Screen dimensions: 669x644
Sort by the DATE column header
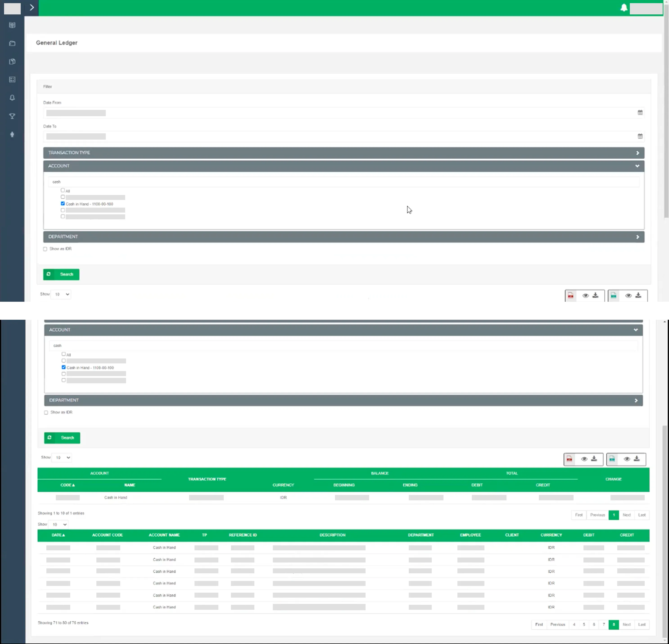pyautogui.click(x=58, y=535)
